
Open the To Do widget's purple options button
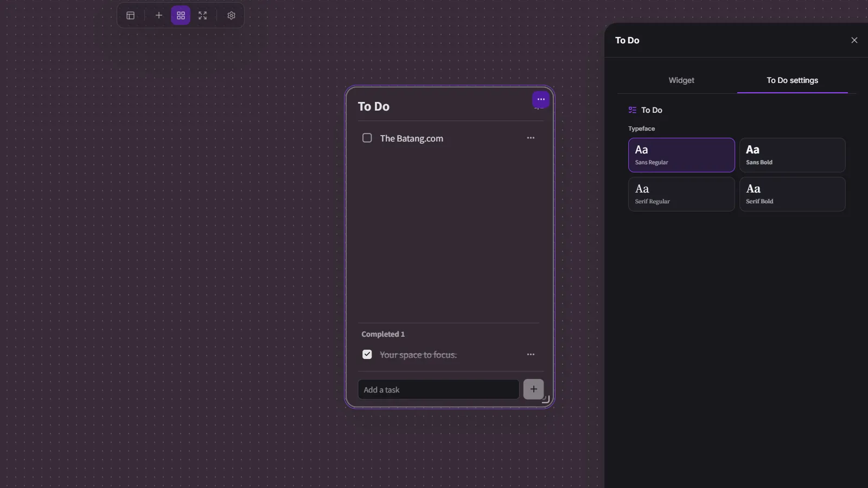541,99
